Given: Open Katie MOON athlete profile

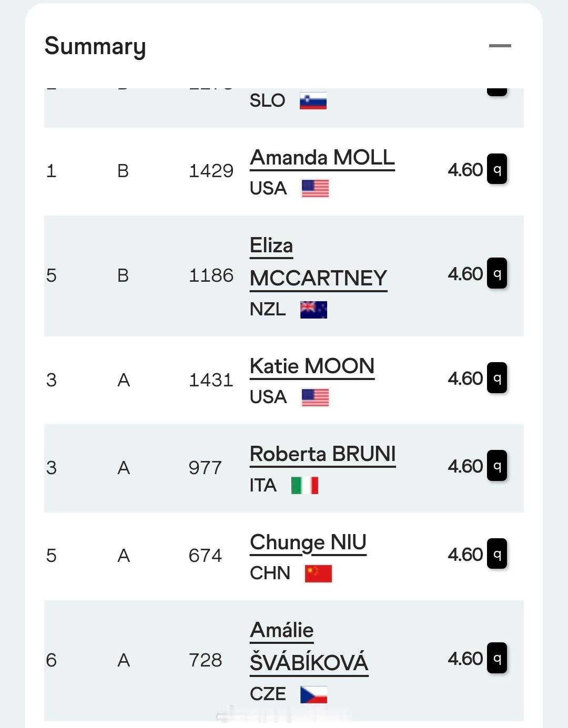Looking at the screenshot, I should coord(312,366).
